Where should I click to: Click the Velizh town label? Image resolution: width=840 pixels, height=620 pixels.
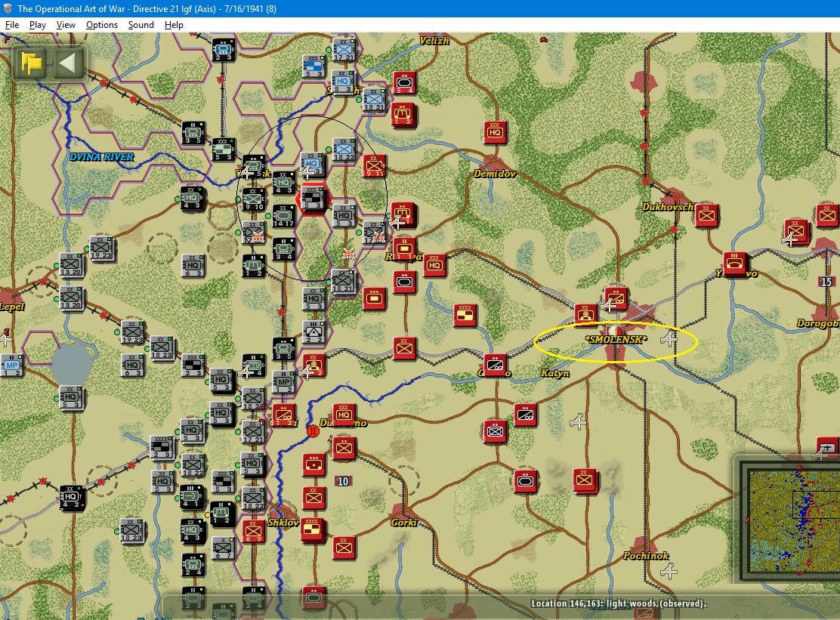click(x=434, y=41)
